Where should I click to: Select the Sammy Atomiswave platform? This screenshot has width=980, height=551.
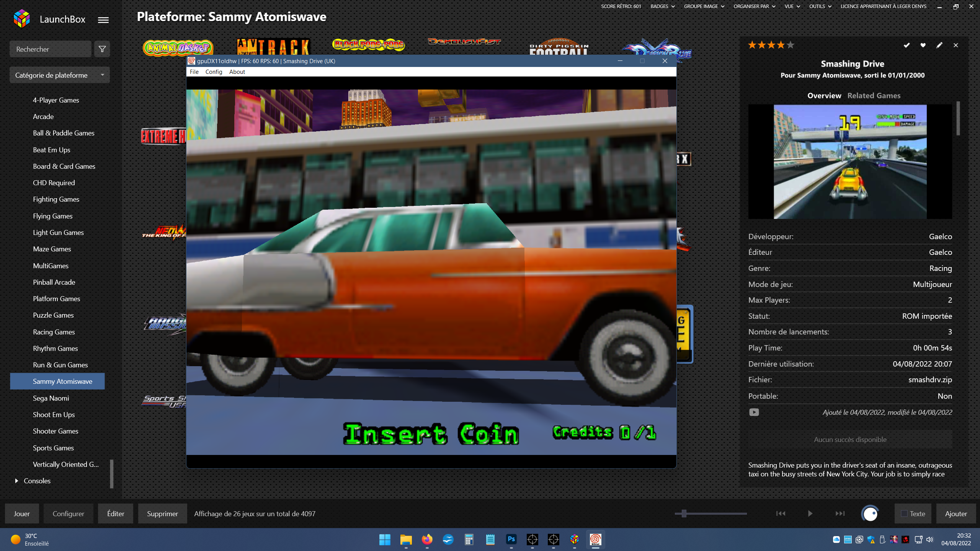point(57,381)
